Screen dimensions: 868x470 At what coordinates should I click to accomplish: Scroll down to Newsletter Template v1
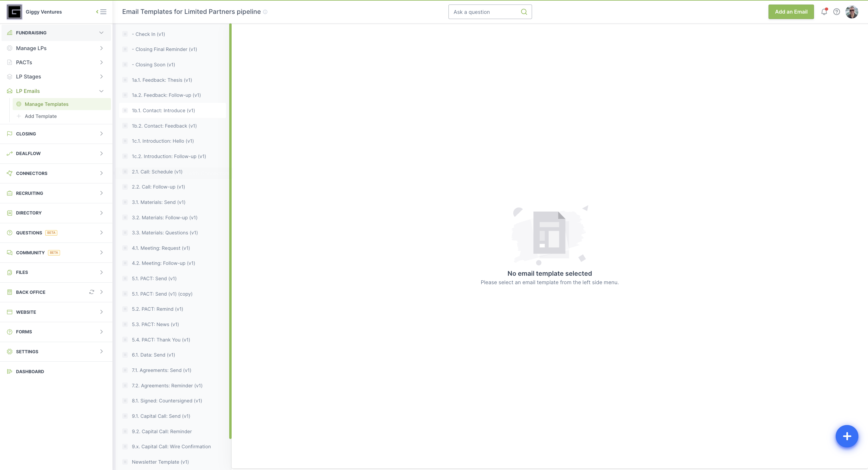tap(160, 461)
